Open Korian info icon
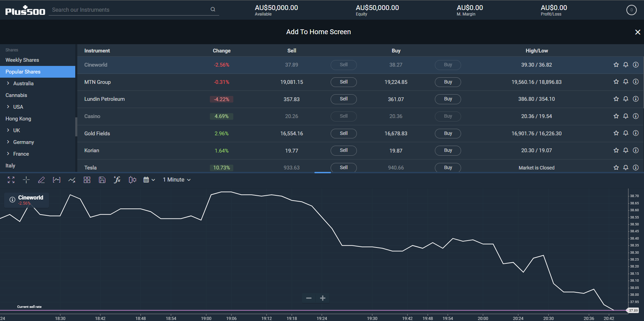Screen dimensions: 644x321 pyautogui.click(x=636, y=150)
